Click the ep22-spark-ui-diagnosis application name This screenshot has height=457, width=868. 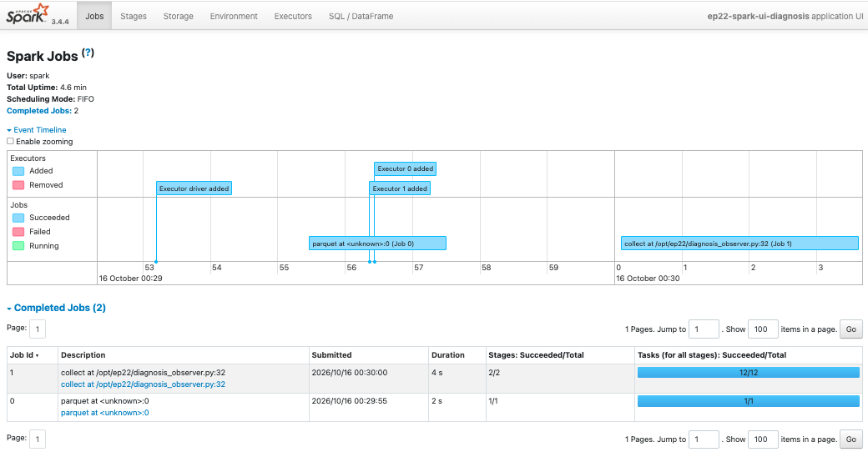[758, 16]
